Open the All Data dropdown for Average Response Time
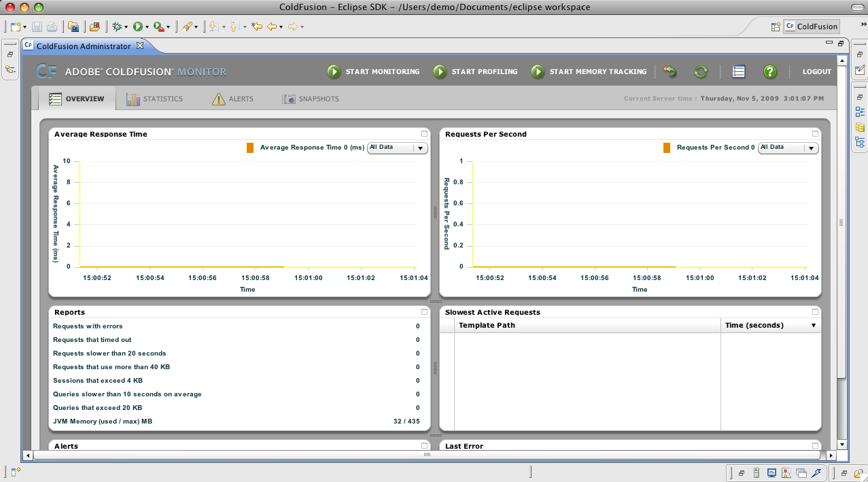The width and height of the screenshot is (868, 482). click(397, 148)
